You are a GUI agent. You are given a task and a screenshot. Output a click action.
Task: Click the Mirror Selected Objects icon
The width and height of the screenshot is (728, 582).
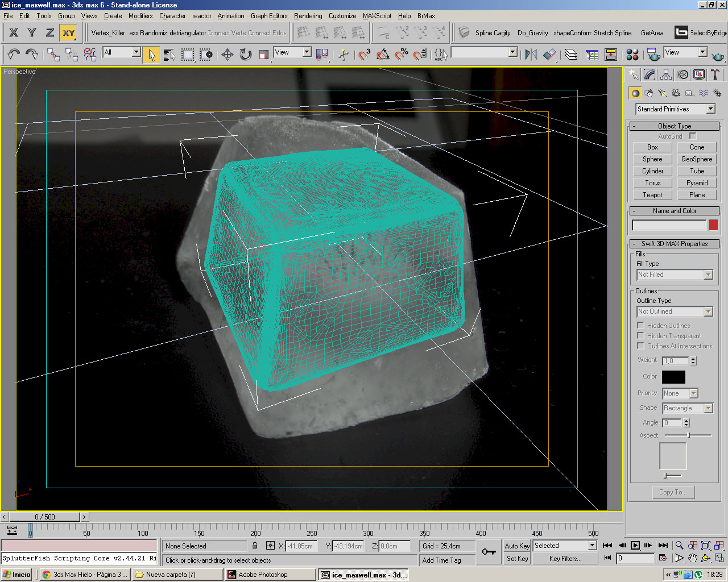tap(531, 55)
